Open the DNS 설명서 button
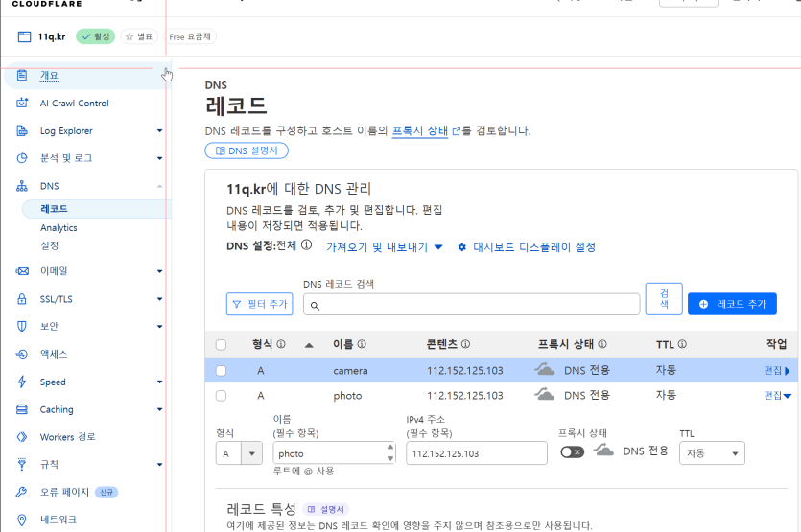 pyautogui.click(x=247, y=150)
